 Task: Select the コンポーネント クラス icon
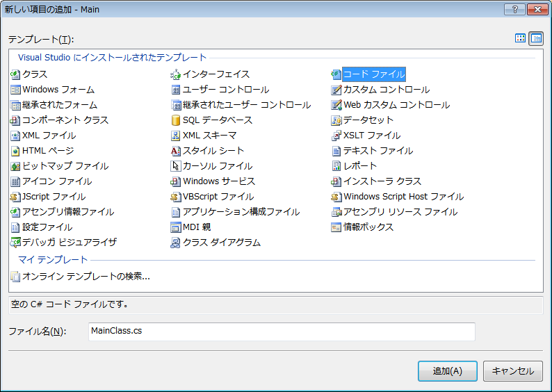[x=15, y=120]
